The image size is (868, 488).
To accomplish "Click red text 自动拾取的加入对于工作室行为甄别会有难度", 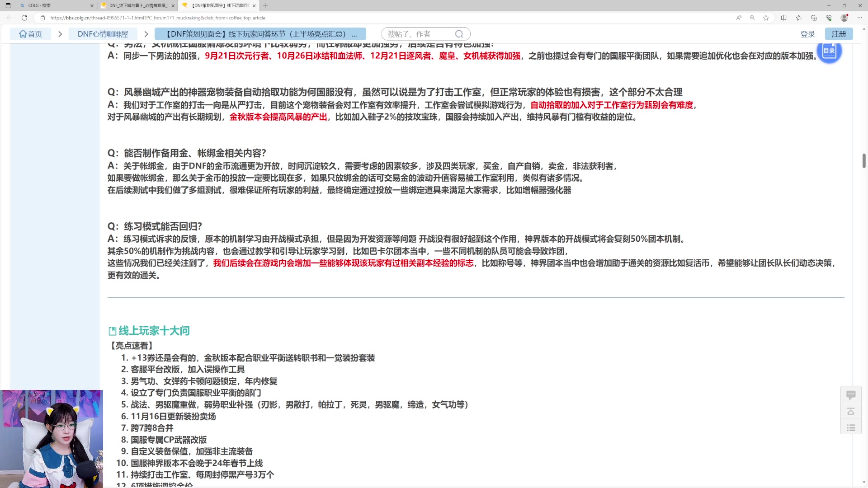I will pyautogui.click(x=612, y=105).
